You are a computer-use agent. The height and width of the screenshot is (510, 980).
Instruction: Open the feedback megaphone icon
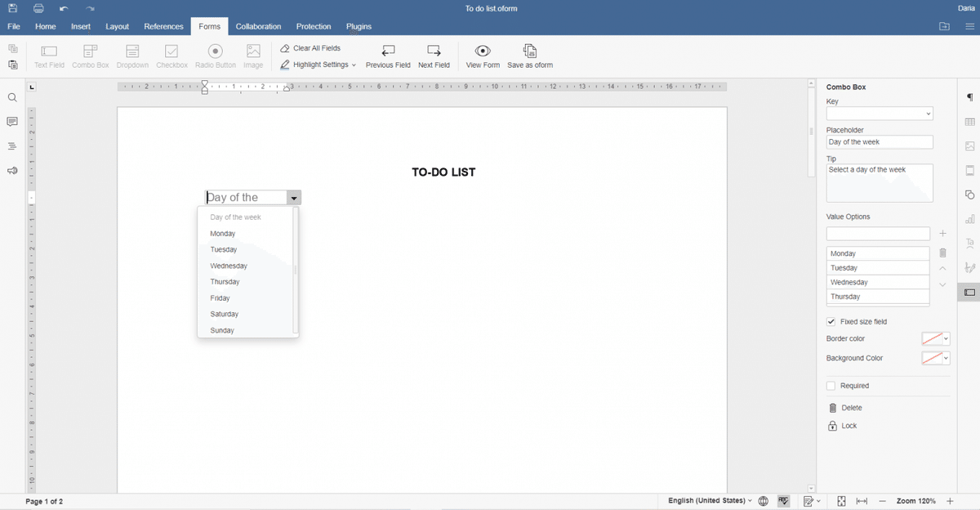click(x=12, y=171)
